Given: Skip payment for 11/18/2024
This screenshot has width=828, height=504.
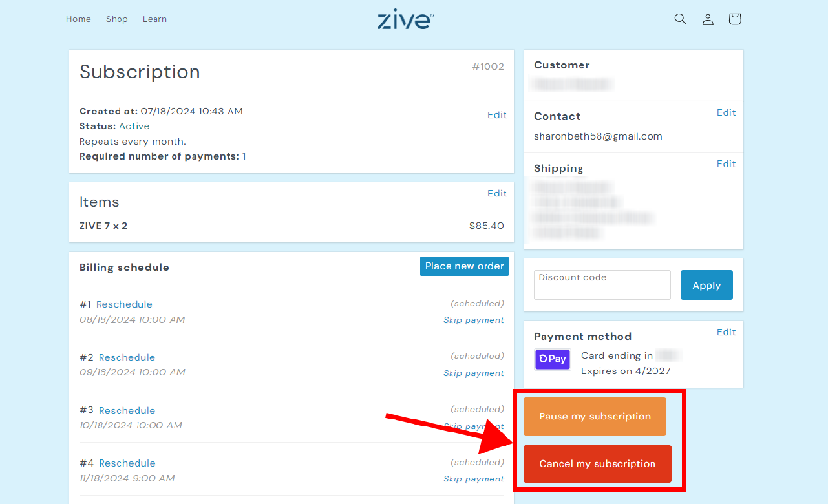Looking at the screenshot, I should pyautogui.click(x=474, y=479).
